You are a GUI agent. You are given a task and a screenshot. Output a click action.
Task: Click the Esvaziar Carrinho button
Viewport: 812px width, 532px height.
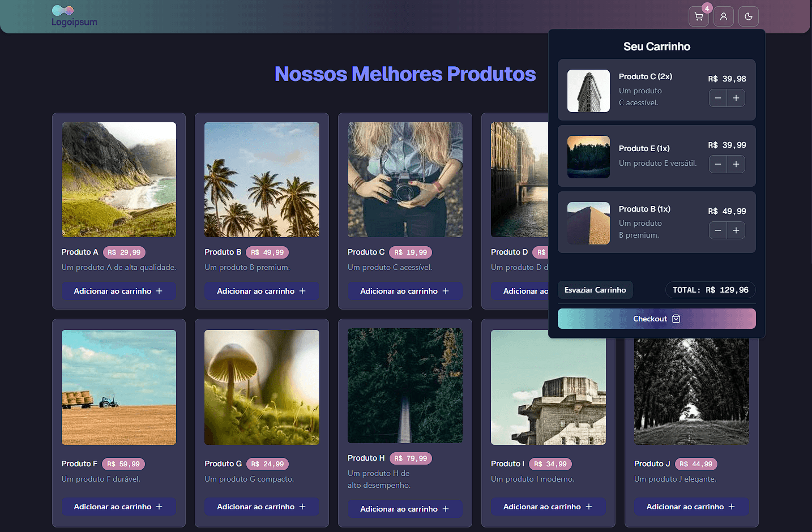click(595, 290)
